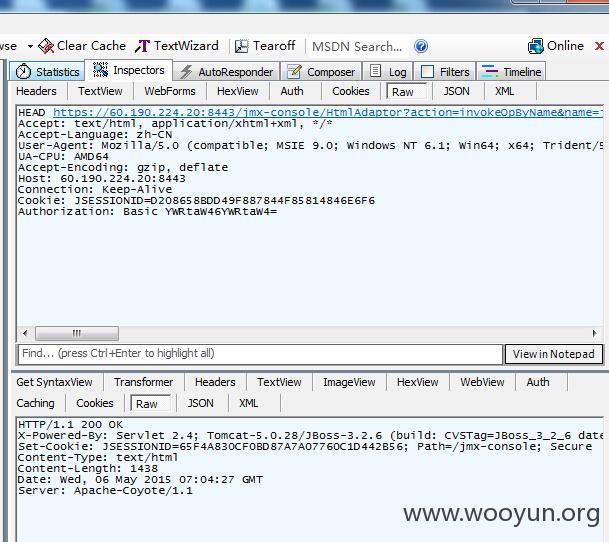Open help via blue question mark icon
Viewport: 609px width, 542px height.
421,46
